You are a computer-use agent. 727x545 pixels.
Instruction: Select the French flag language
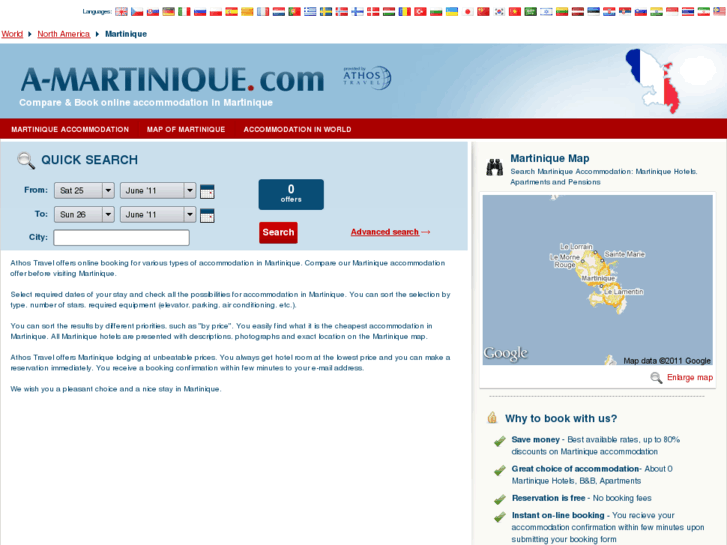pos(263,12)
